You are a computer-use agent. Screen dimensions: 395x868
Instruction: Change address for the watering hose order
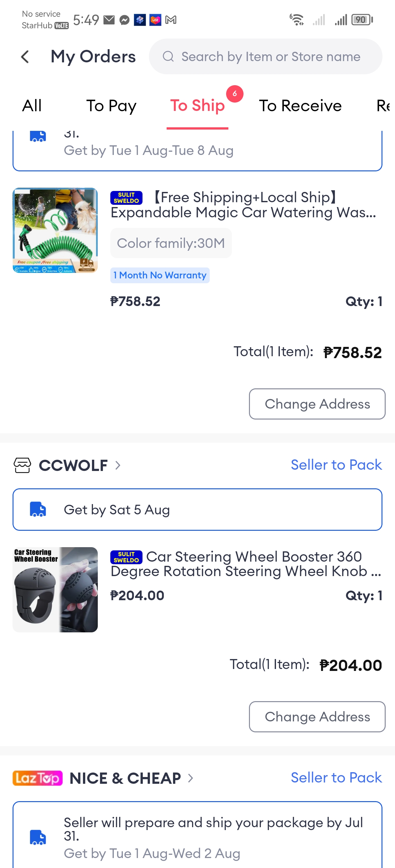pyautogui.click(x=317, y=404)
